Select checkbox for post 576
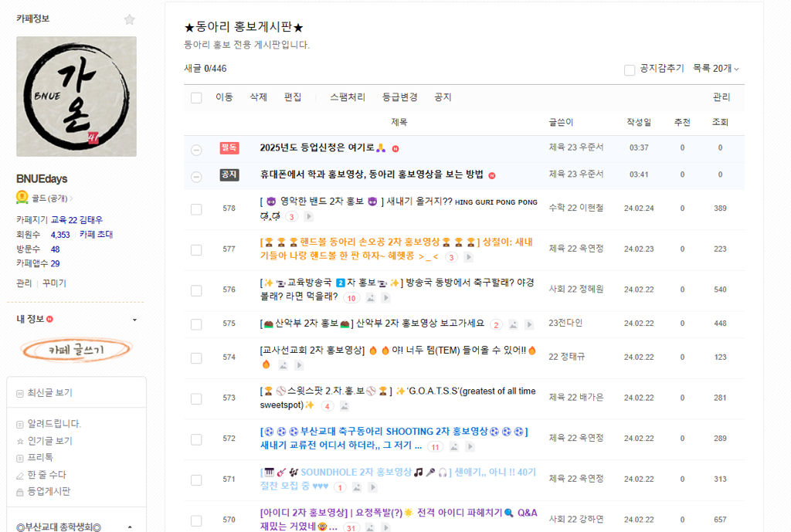Image resolution: width=791 pixels, height=532 pixels. (x=196, y=290)
